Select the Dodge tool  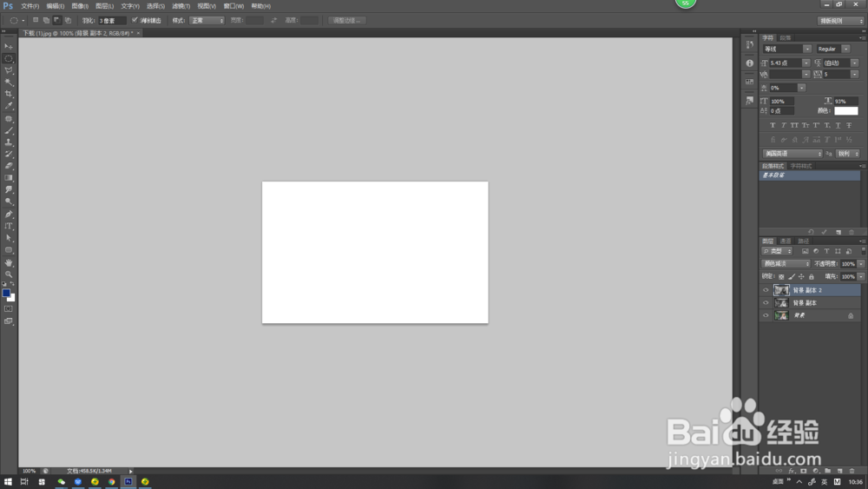9,202
